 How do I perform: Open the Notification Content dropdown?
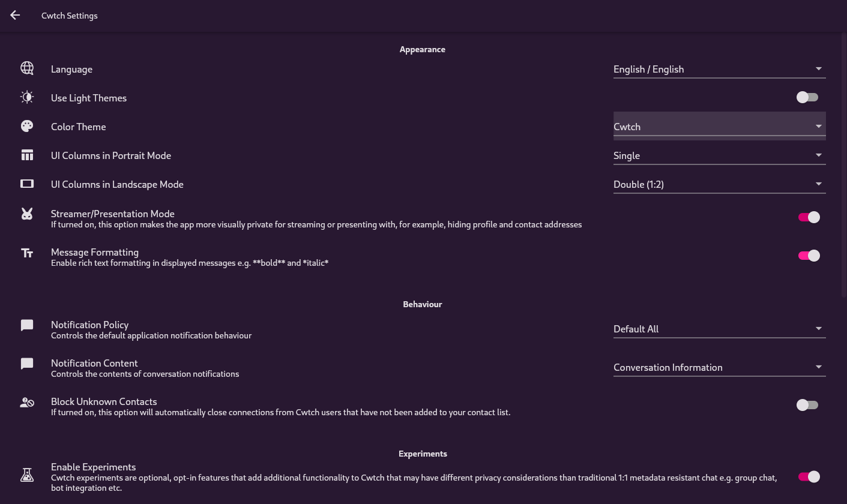click(x=720, y=367)
